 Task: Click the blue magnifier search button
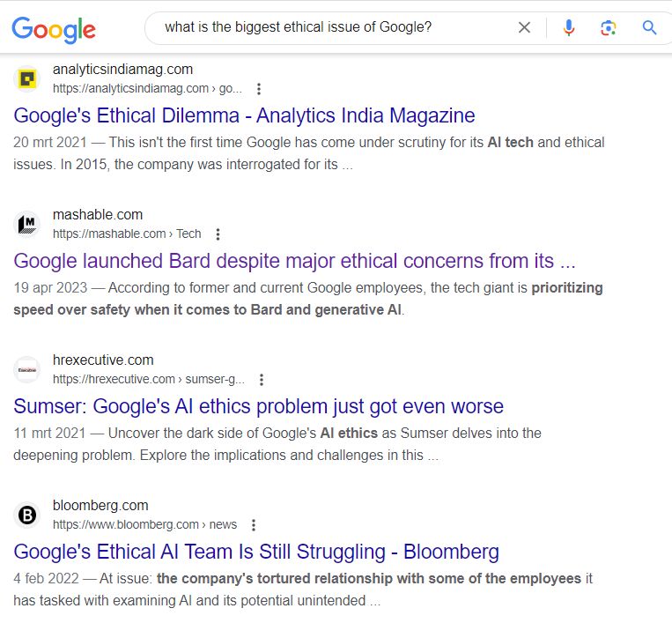click(x=649, y=27)
